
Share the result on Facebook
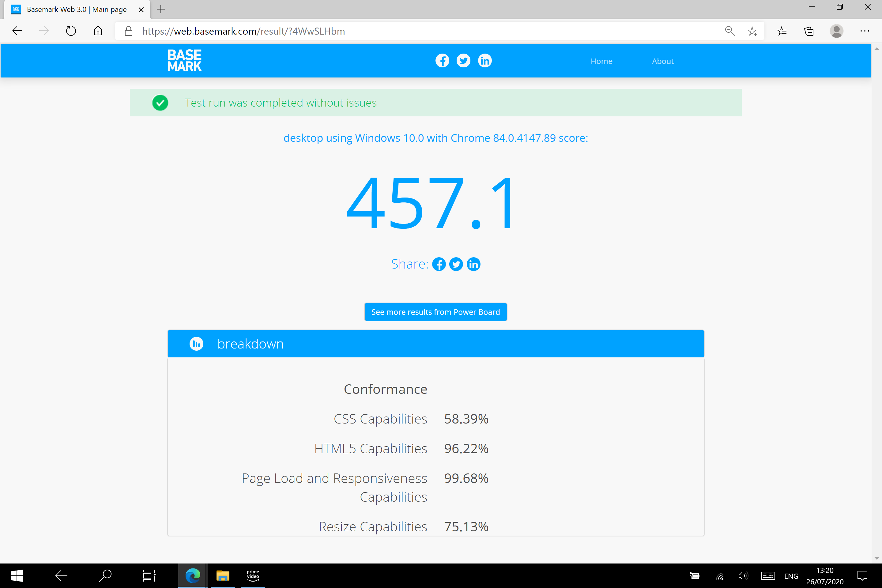[x=439, y=264]
